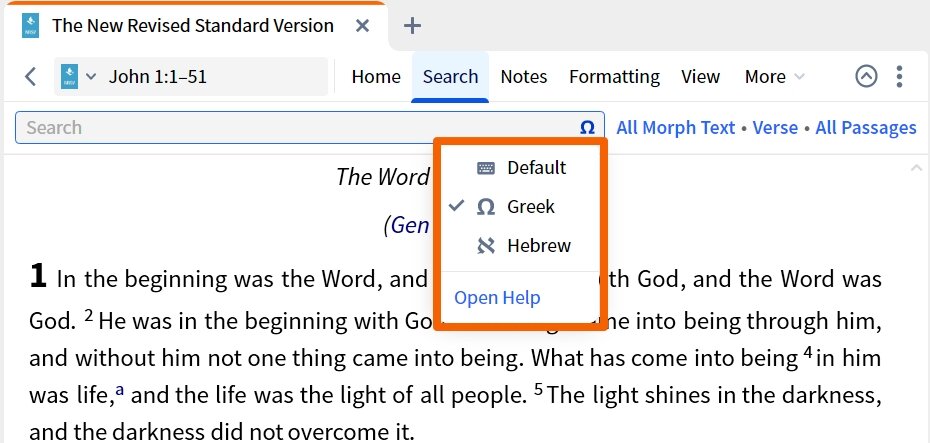Viewport: 930px width, 443px height.
Task: Click the superscript verse number 4
Action: coord(807,352)
